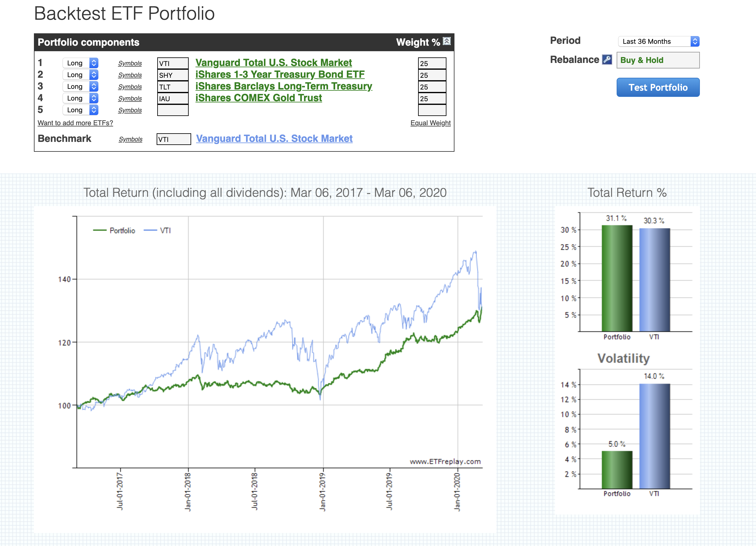Click the 14.0 % volatility value label
The height and width of the screenshot is (546, 756).
pyautogui.click(x=654, y=376)
